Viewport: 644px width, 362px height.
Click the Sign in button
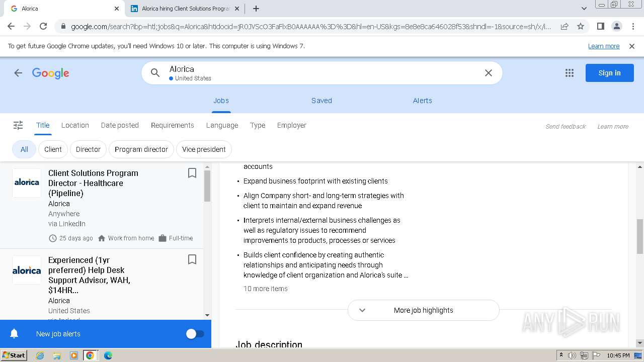(x=609, y=73)
